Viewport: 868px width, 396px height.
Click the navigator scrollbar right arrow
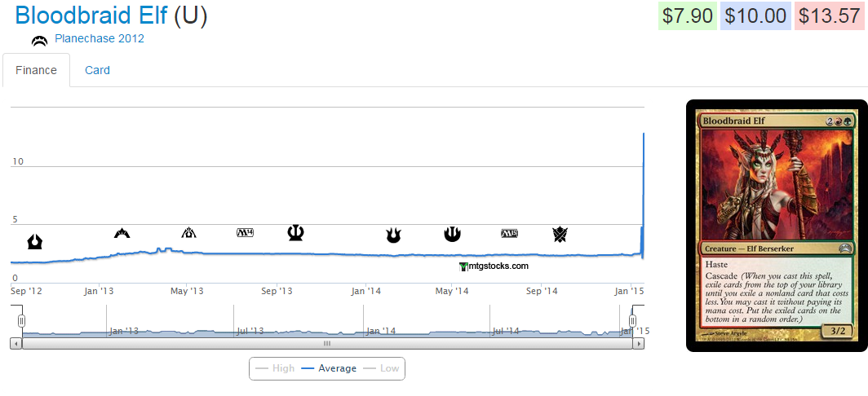click(640, 344)
